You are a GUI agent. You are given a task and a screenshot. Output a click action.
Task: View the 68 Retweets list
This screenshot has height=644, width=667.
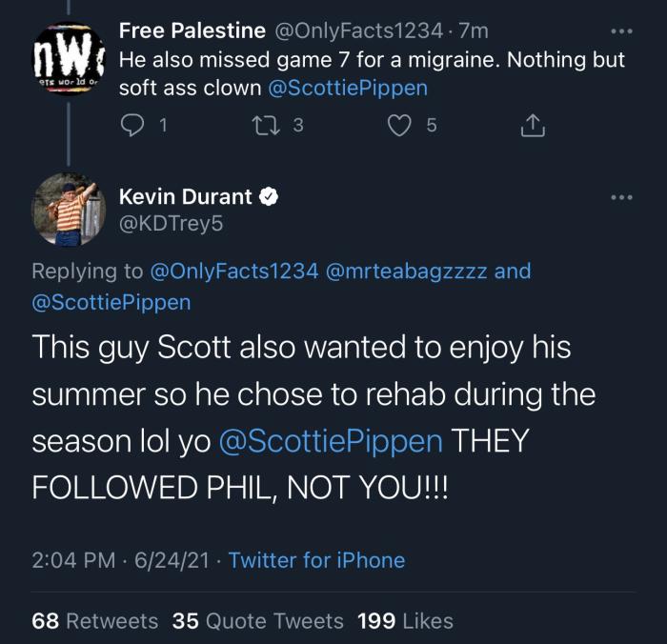point(95,621)
